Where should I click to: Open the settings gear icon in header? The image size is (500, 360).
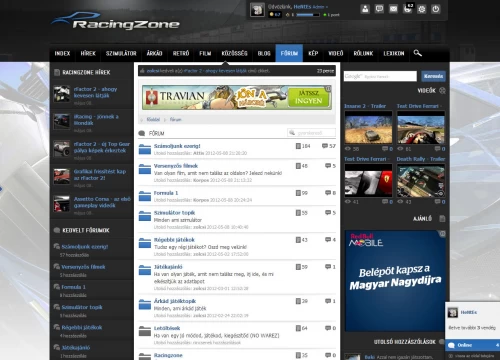(422, 9)
